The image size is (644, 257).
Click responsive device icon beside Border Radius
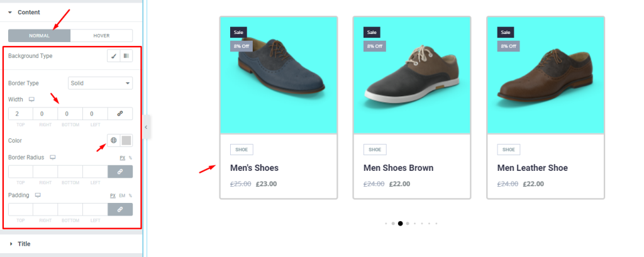pyautogui.click(x=53, y=157)
